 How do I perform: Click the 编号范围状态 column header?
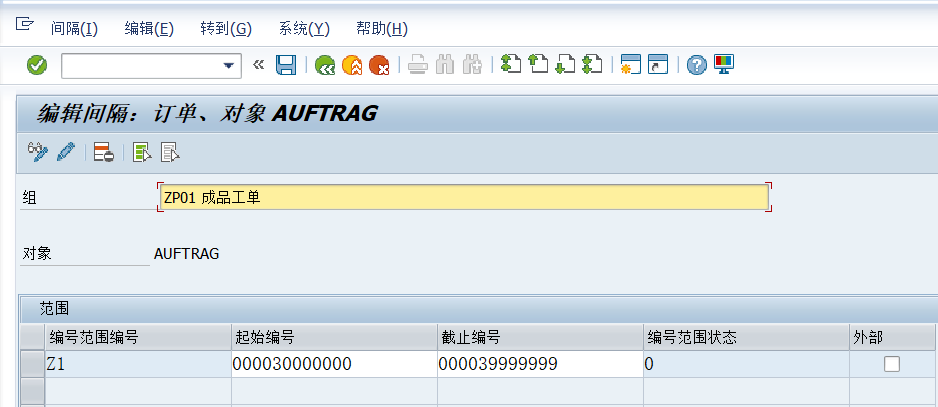(x=746, y=338)
